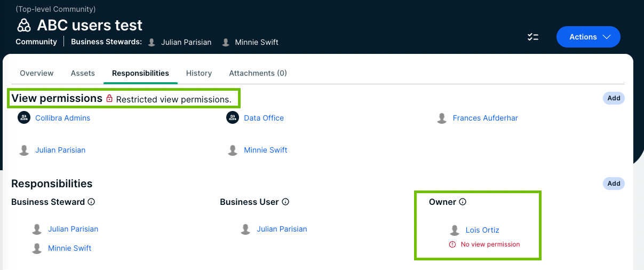Open Lois Ortiz owner profile link
Screen dimensions: 644x270
(482, 230)
